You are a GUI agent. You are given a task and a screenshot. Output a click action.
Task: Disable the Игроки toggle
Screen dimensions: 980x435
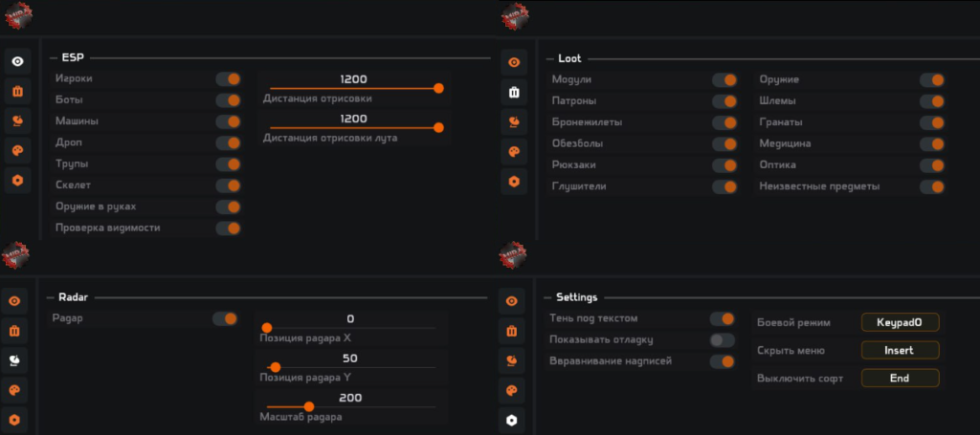coord(228,79)
